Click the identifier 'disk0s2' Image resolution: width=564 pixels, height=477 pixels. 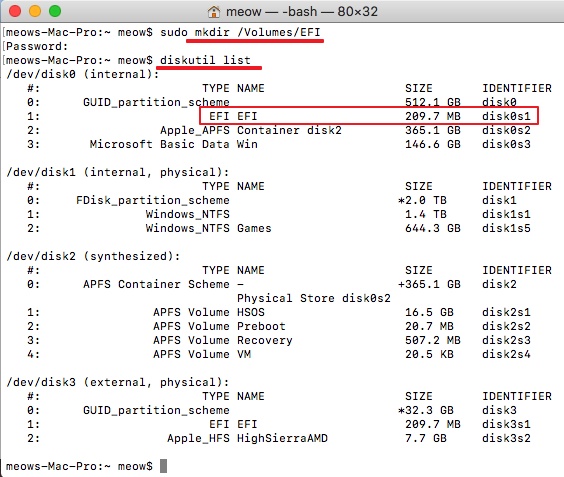click(x=506, y=130)
